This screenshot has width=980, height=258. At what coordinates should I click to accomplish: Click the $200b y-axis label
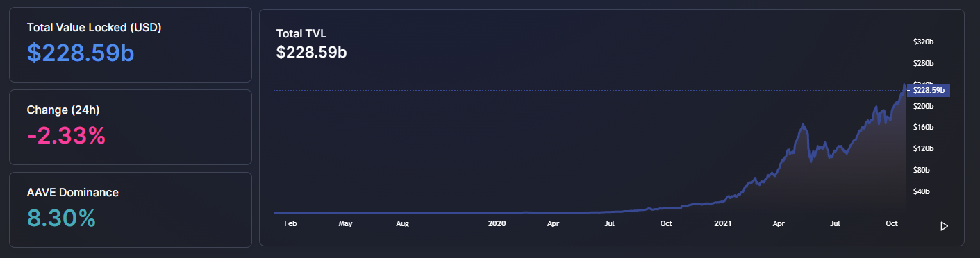click(x=923, y=106)
